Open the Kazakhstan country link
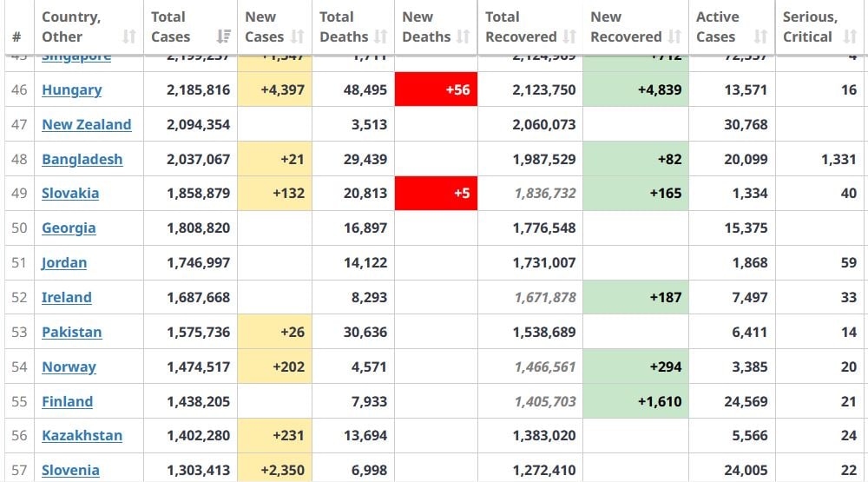Image resolution: width=868 pixels, height=482 pixels. pyautogui.click(x=82, y=435)
